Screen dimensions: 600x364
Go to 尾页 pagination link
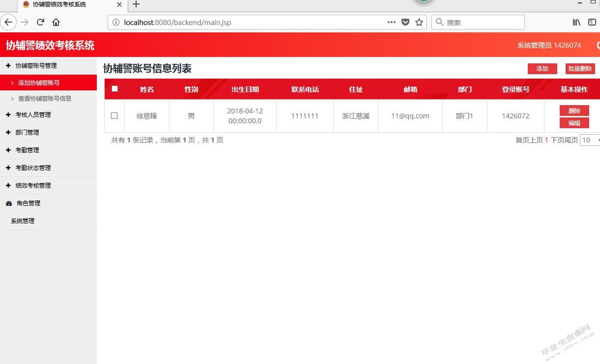click(571, 140)
